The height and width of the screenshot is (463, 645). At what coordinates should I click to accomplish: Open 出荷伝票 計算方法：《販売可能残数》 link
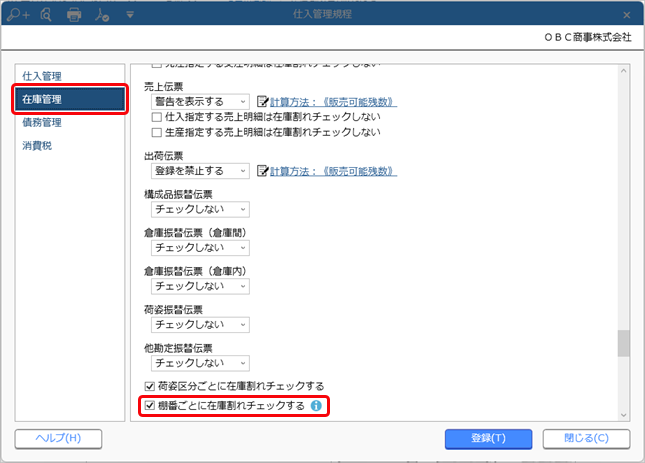333,171
